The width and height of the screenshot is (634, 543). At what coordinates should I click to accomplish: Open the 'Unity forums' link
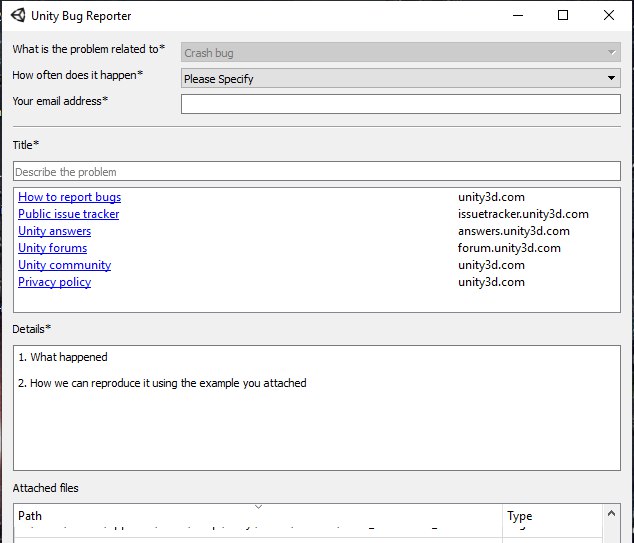tap(53, 248)
